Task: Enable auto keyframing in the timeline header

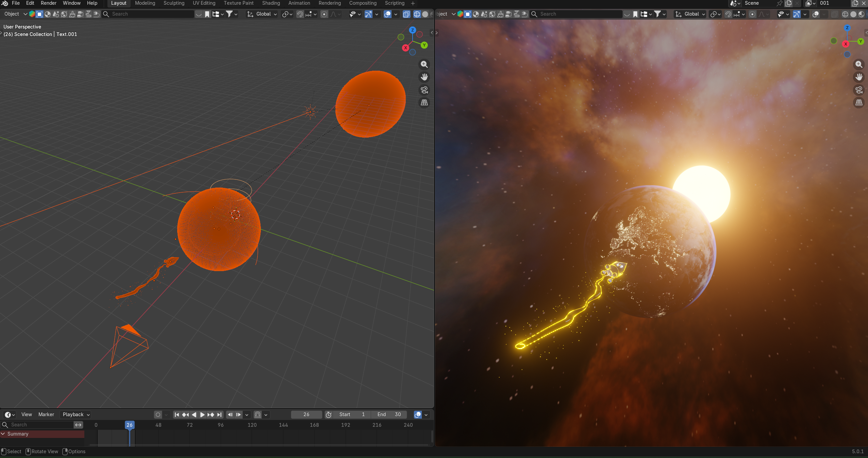Action: pos(158,415)
